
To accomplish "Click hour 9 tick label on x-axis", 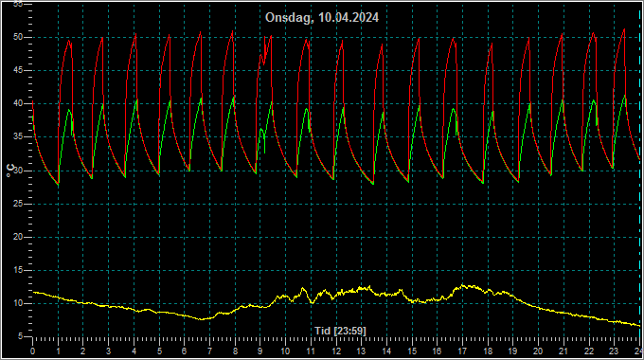I will (x=260, y=351).
